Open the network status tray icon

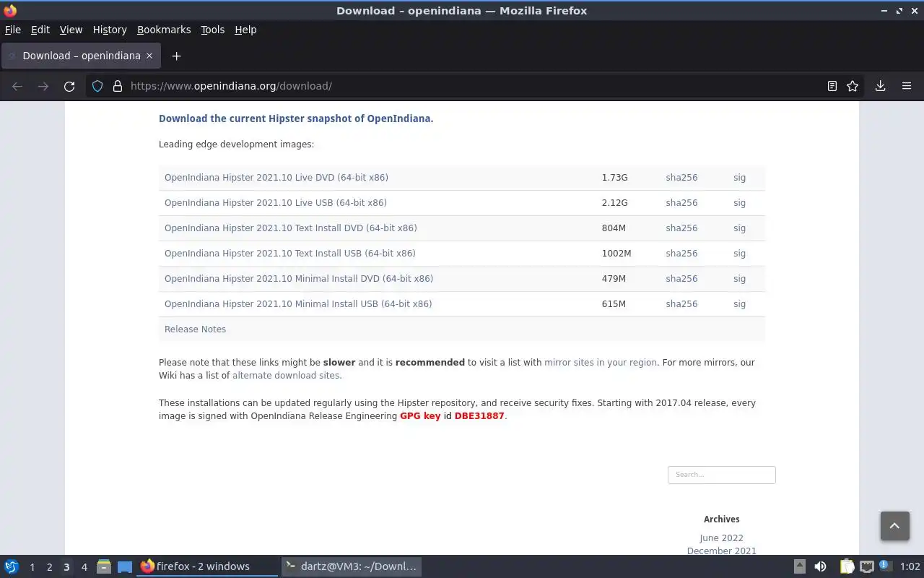(x=867, y=566)
